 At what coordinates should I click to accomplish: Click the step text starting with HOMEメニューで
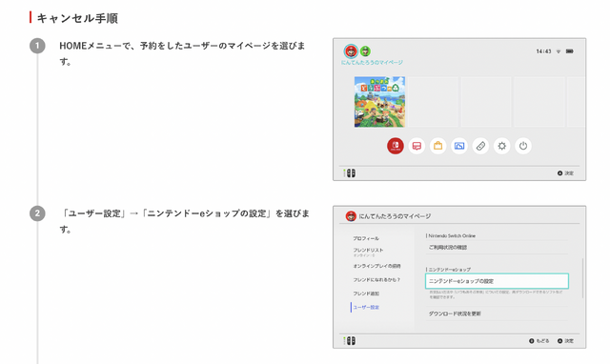[182, 53]
